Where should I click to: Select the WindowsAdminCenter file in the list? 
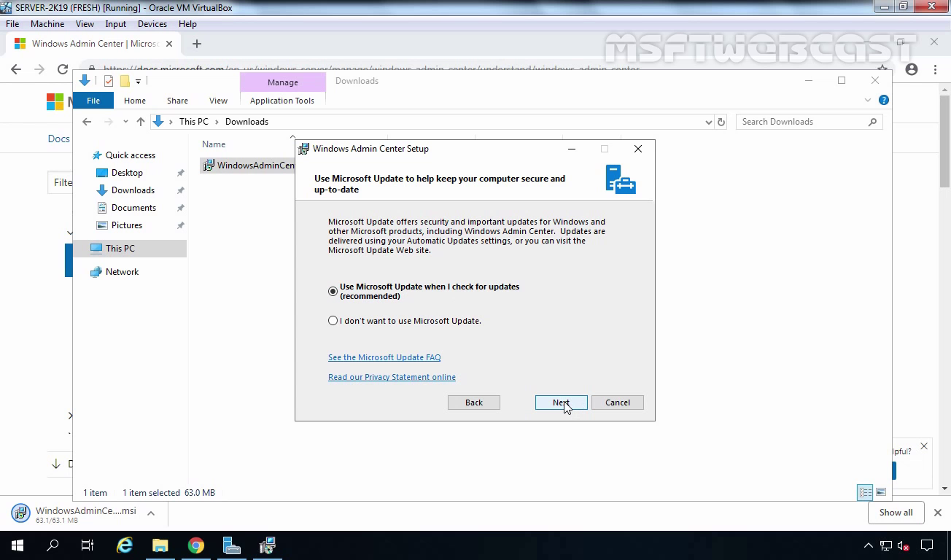click(248, 166)
